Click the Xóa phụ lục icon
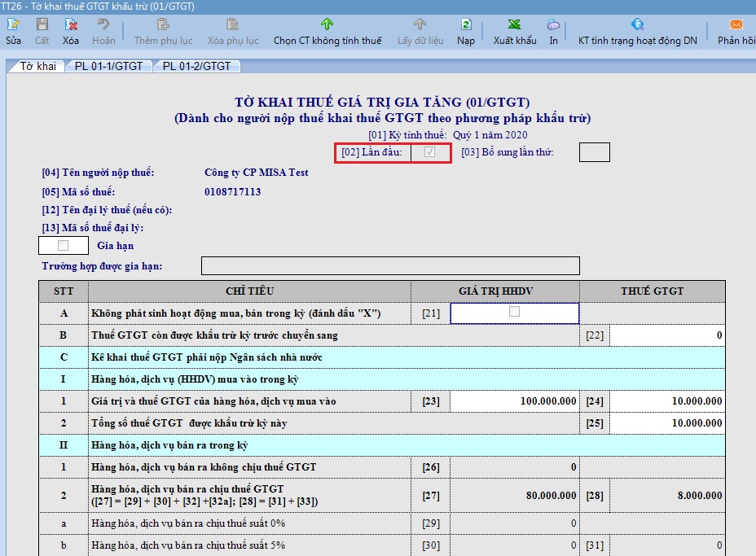This screenshot has width=756, height=556. pos(232,24)
